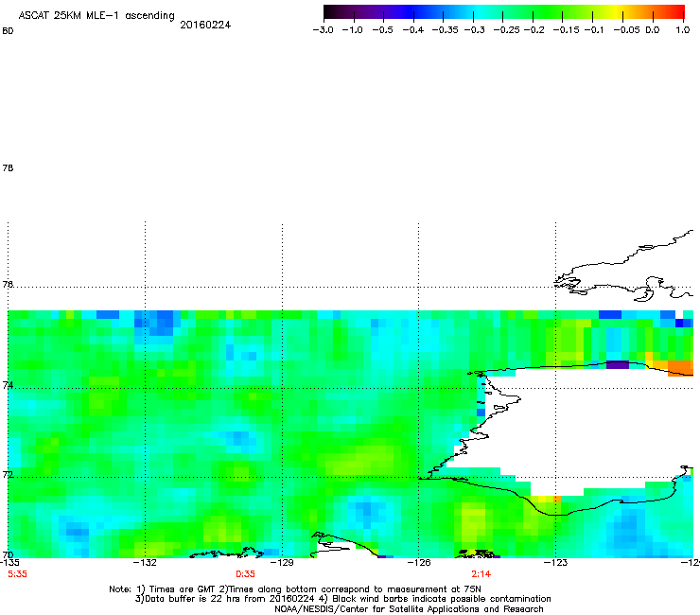Click the latitude label 76
Image resolution: width=700 pixels, height=615 pixels.
coord(8,284)
